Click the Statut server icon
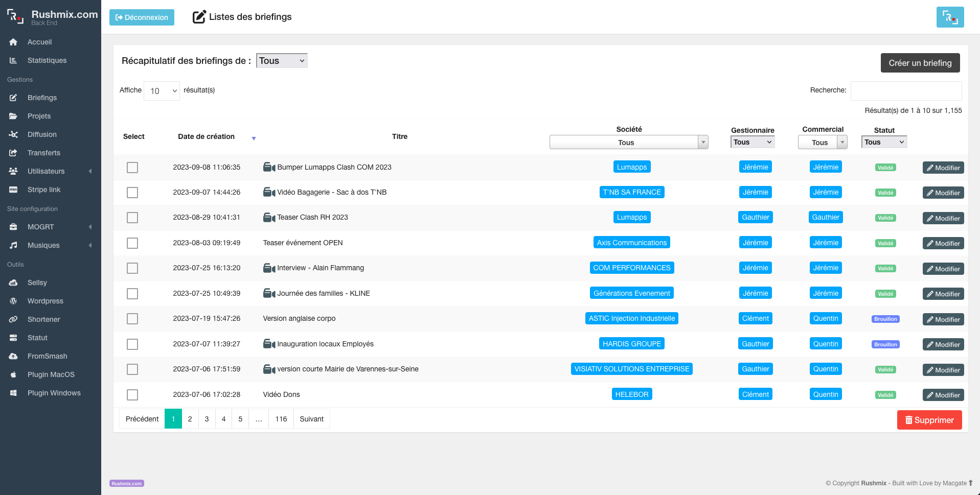 [13, 338]
